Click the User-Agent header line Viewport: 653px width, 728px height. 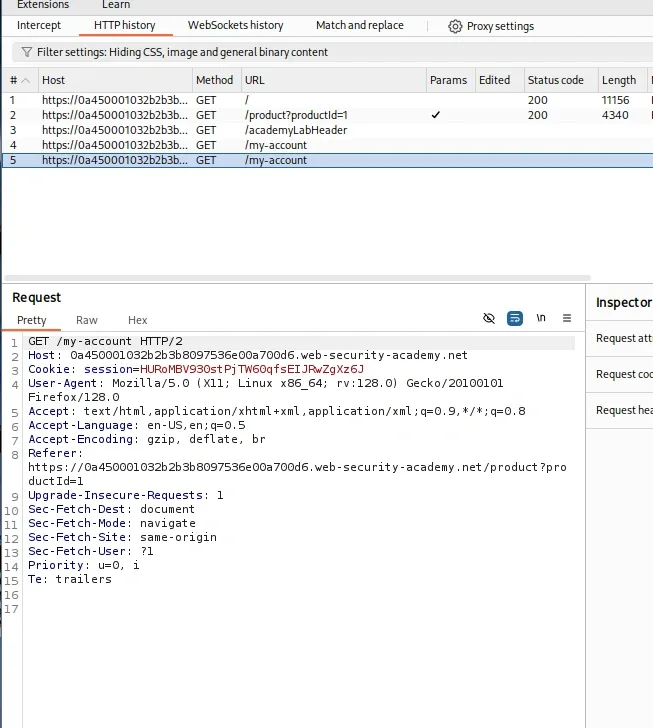point(265,390)
